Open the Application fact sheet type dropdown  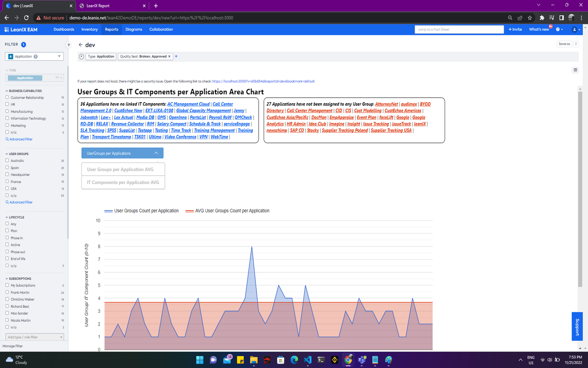coord(34,56)
